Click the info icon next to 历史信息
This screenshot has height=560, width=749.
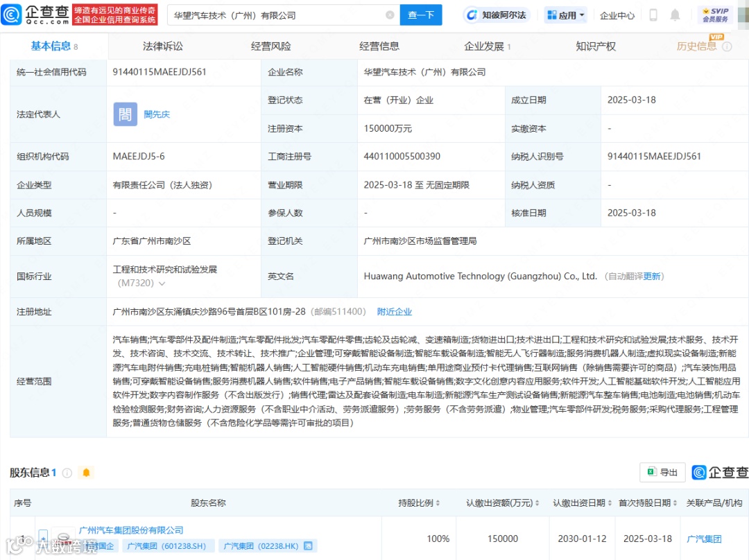pyautogui.click(x=727, y=46)
